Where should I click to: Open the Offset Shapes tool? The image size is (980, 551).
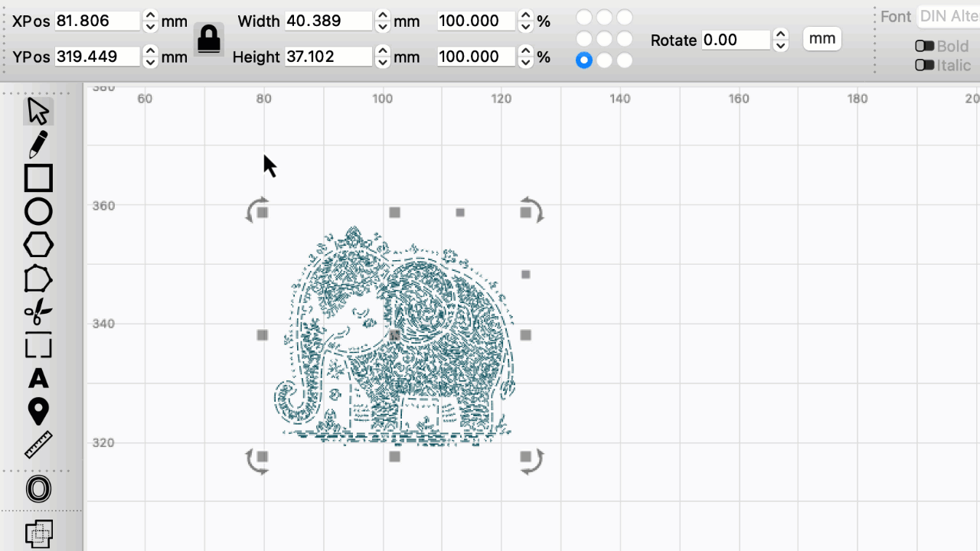(38, 489)
